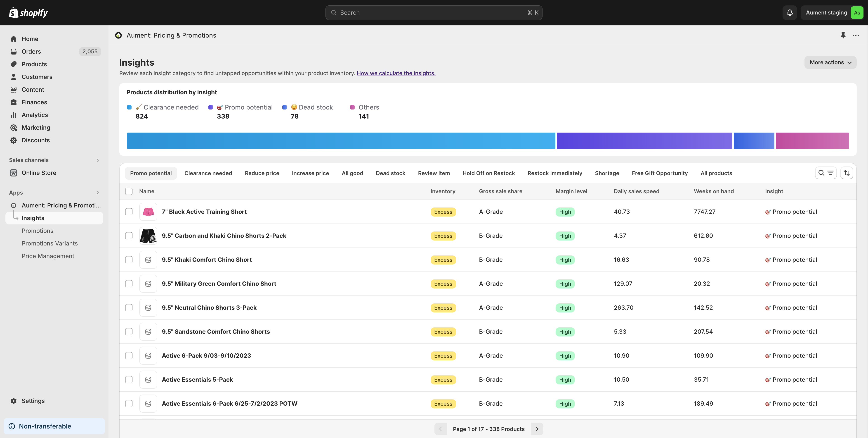Switch to Reduce price tab

tap(262, 173)
